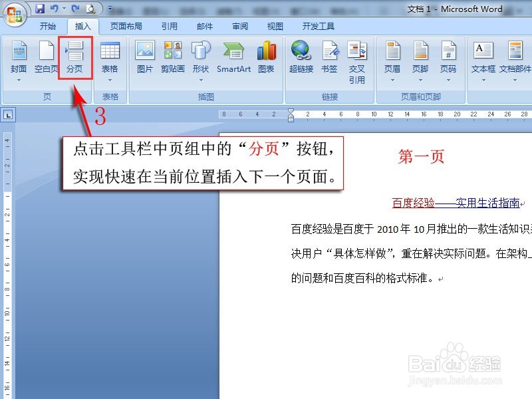The height and width of the screenshot is (399, 532).
Task: Open the Shapes (形状) dropdown arrow
Action: [200, 78]
